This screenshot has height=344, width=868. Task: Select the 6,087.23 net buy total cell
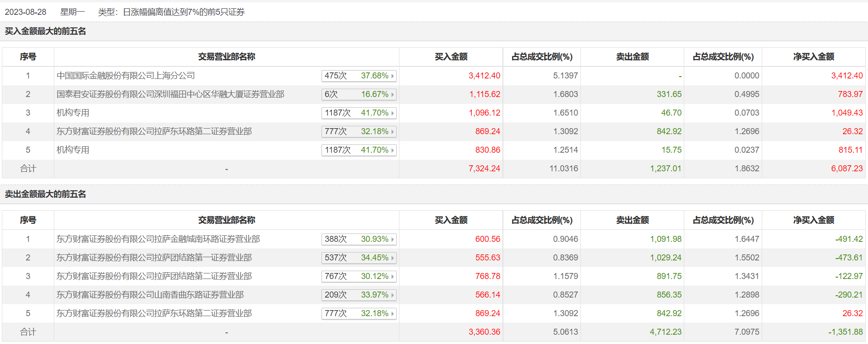pyautogui.click(x=847, y=169)
